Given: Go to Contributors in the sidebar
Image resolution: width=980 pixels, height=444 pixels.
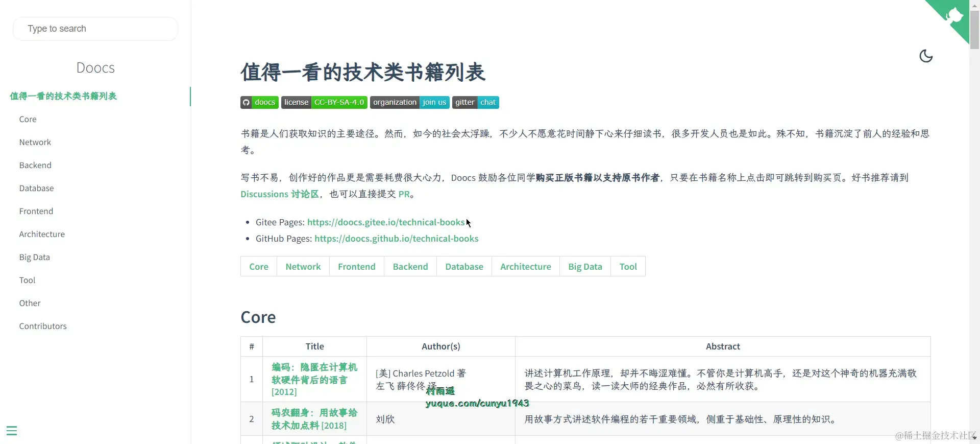Looking at the screenshot, I should 43,326.
